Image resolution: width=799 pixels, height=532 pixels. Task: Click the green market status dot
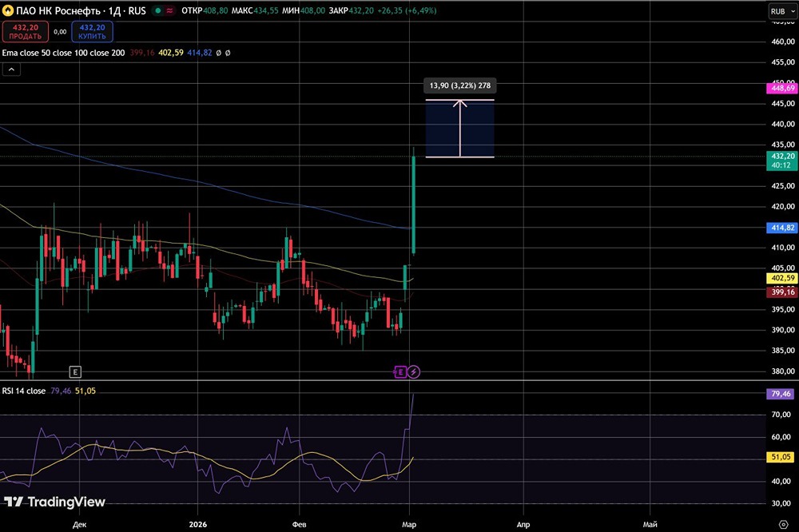[x=158, y=10]
